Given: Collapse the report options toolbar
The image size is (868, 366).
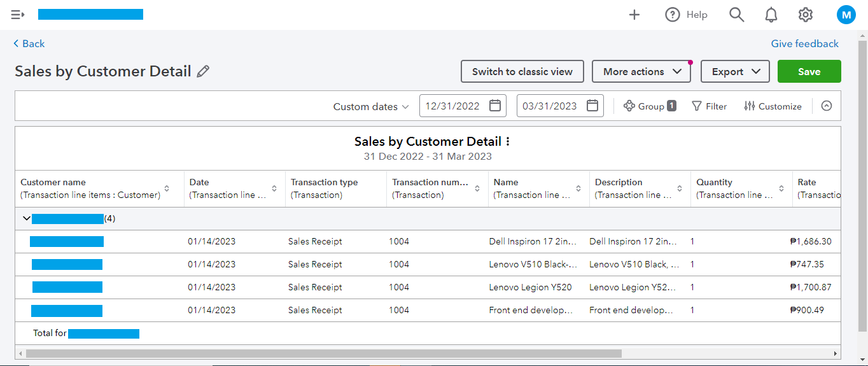Looking at the screenshot, I should (x=827, y=106).
